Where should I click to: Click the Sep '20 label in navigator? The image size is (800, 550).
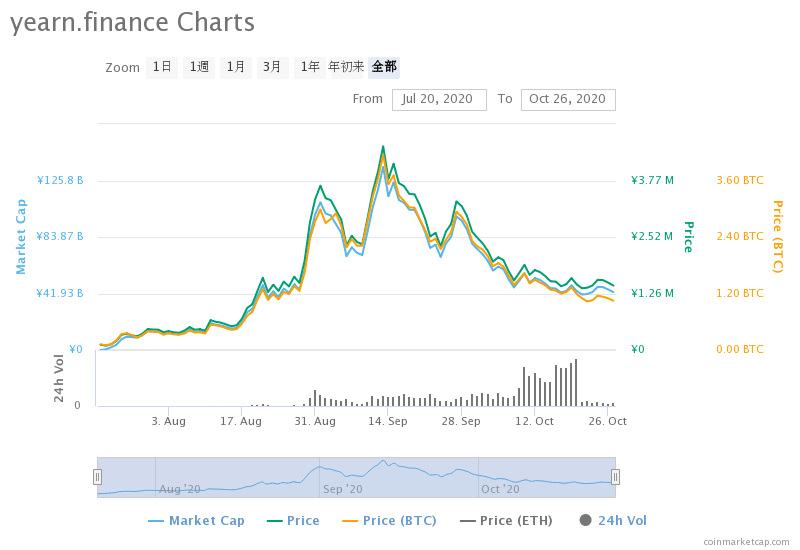coord(343,489)
